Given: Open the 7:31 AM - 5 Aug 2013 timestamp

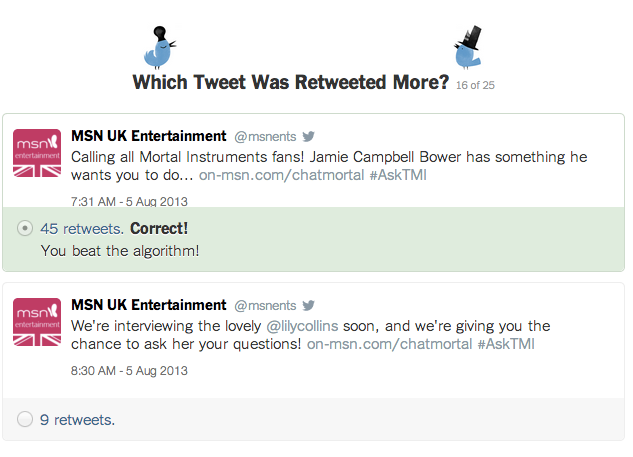Looking at the screenshot, I should point(129,201).
